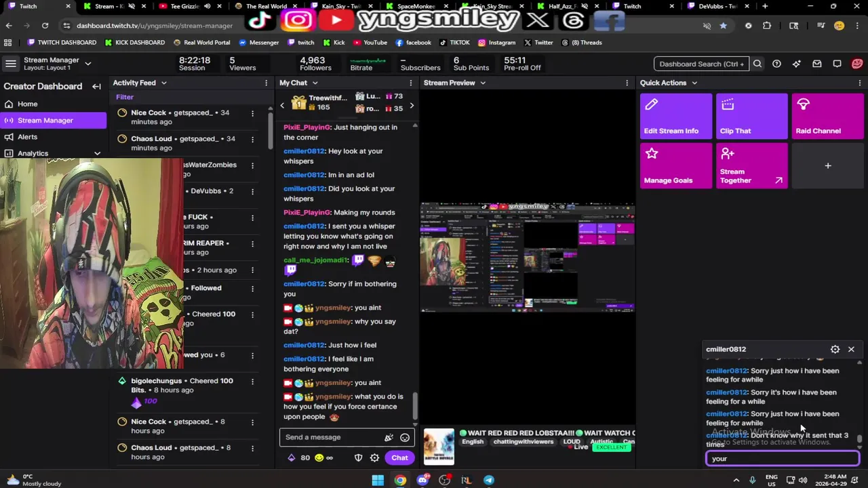Viewport: 868px width, 488px height.
Task: Open Windows Start menu
Action: [x=378, y=481]
